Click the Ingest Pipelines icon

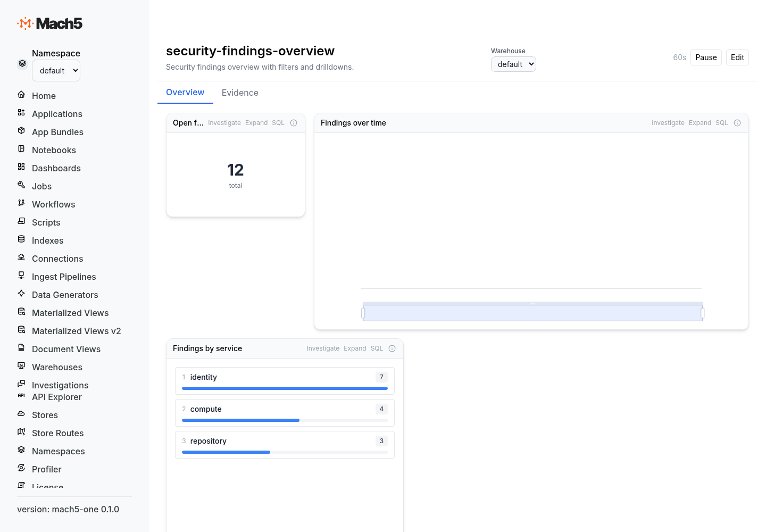(x=21, y=276)
